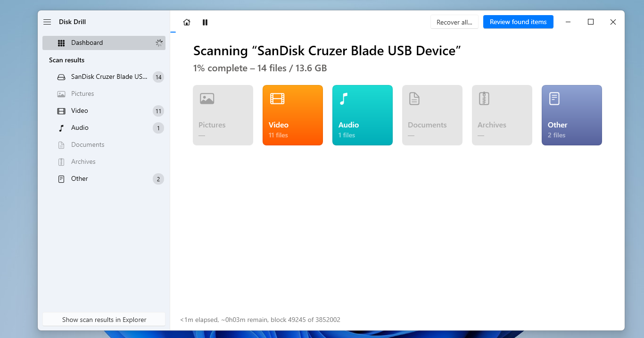
Task: Open Archives category in sidebar
Action: coord(104,161)
